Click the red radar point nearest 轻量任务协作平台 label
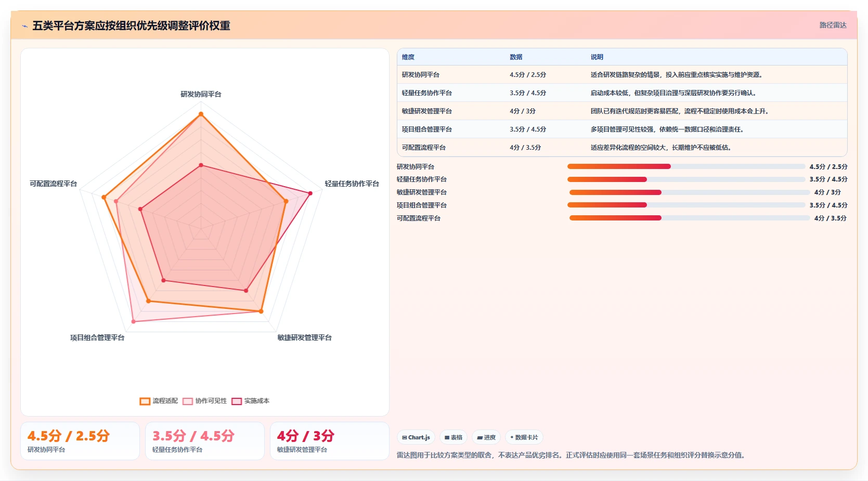 (x=310, y=193)
